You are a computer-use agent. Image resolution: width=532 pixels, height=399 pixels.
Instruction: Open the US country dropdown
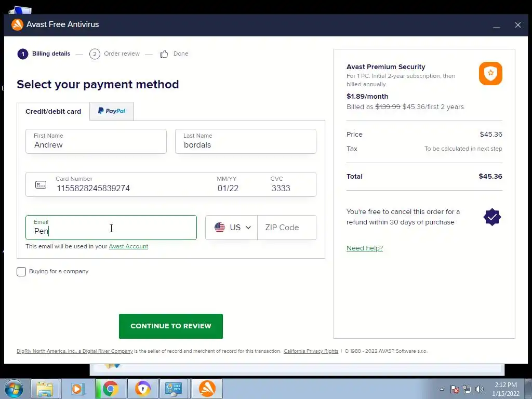(x=231, y=228)
